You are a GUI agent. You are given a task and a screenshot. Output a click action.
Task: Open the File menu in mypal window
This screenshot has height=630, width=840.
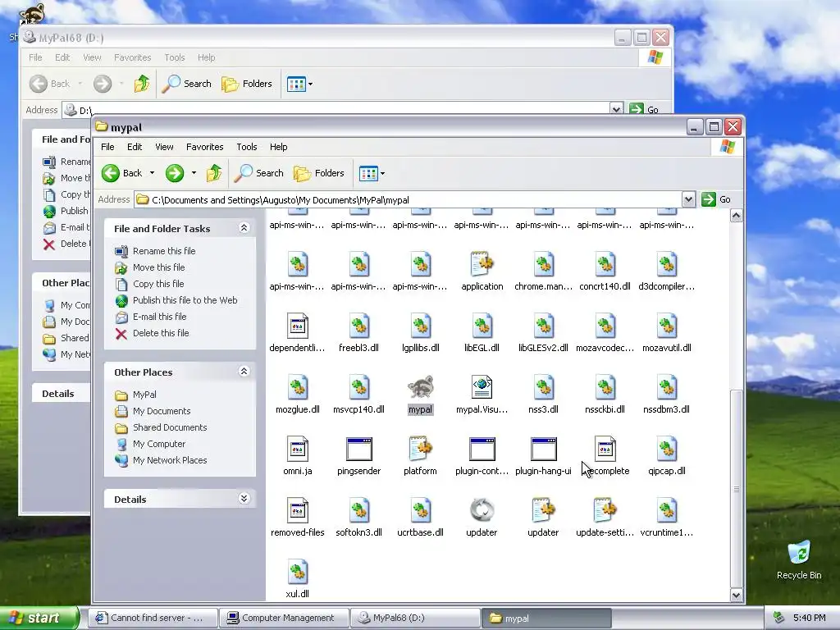[x=107, y=147]
